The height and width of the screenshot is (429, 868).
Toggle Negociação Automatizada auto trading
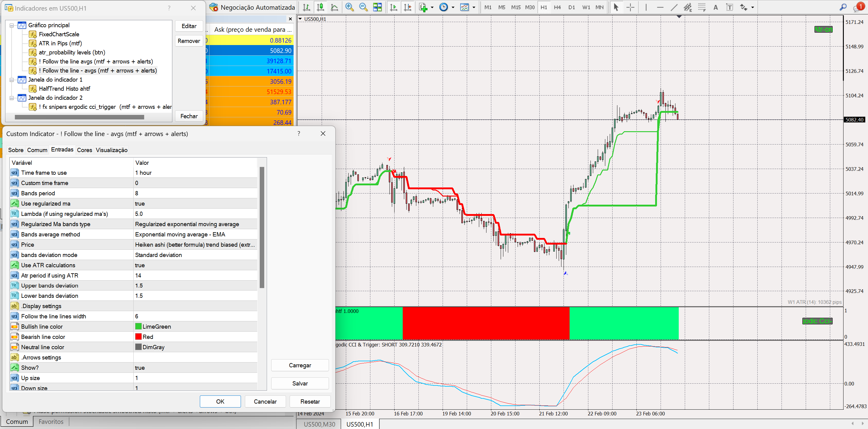[x=252, y=7]
